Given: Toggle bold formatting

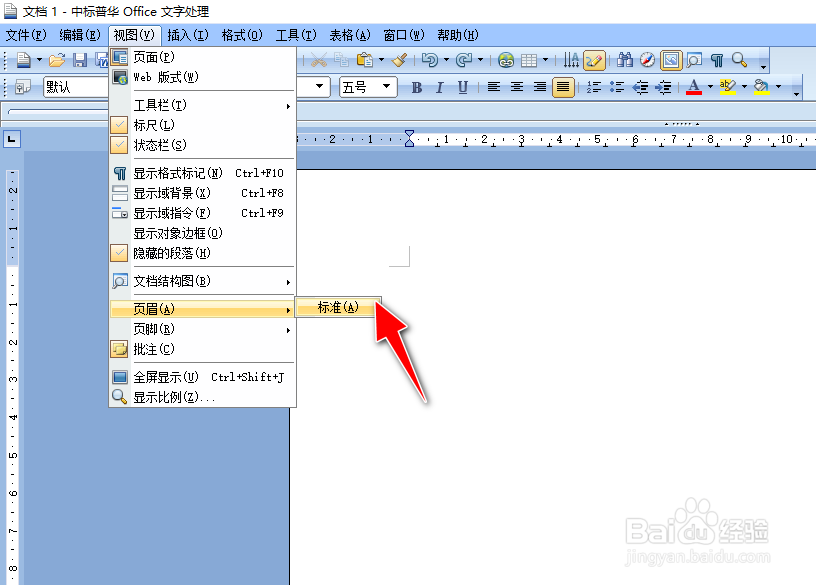Looking at the screenshot, I should pos(416,87).
